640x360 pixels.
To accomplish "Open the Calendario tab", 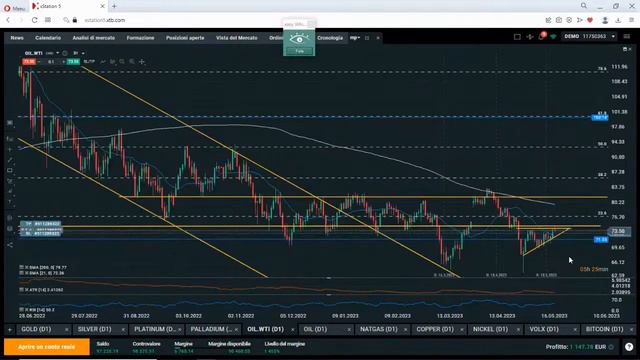I will [48, 38].
